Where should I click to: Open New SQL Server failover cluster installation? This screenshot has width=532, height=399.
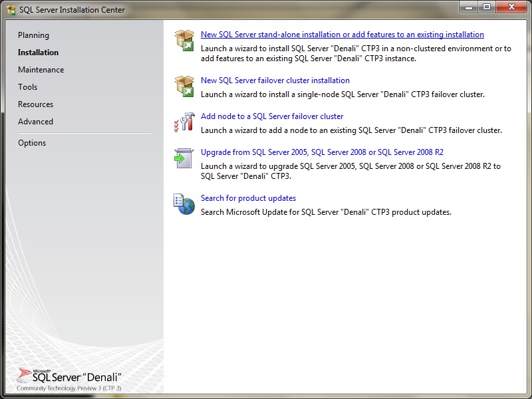click(x=275, y=80)
